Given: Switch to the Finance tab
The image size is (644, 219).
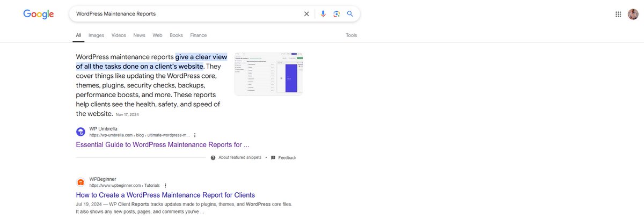Looking at the screenshot, I should (198, 35).
